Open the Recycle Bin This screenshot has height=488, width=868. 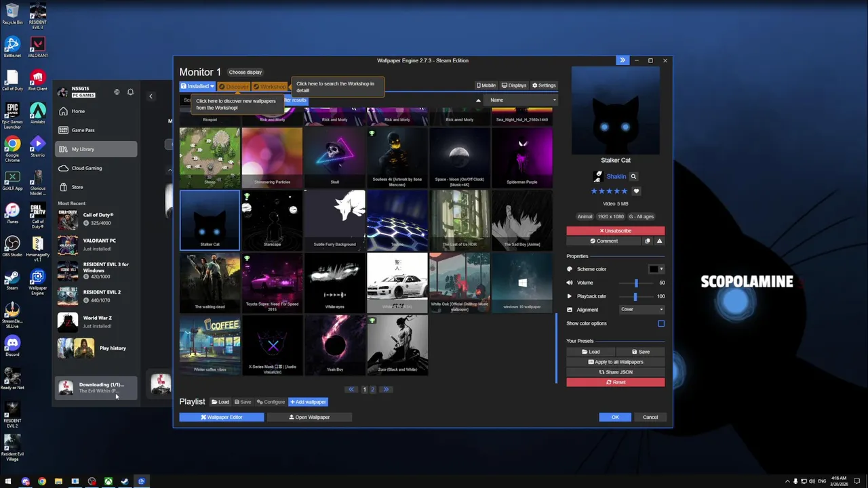(x=12, y=15)
